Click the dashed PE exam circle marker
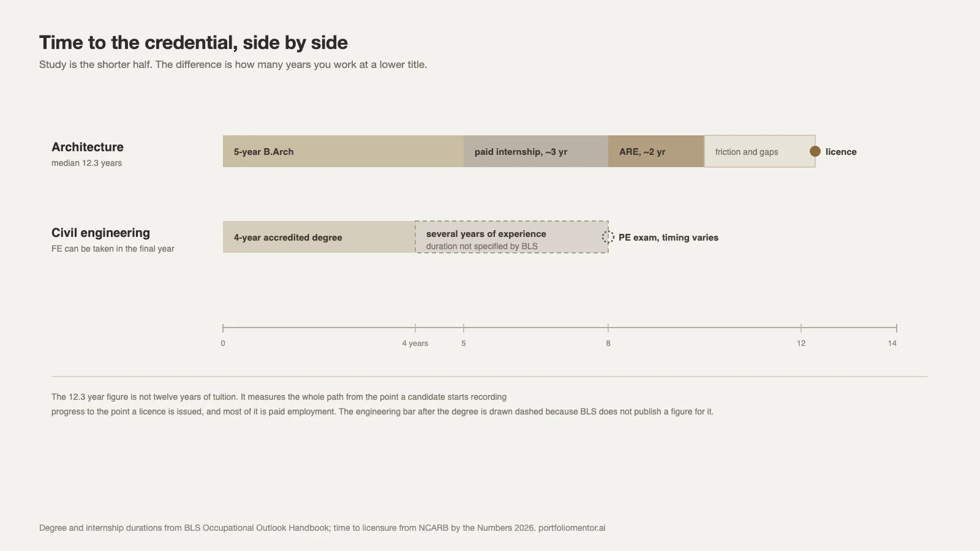This screenshot has height=551, width=980. tap(608, 237)
